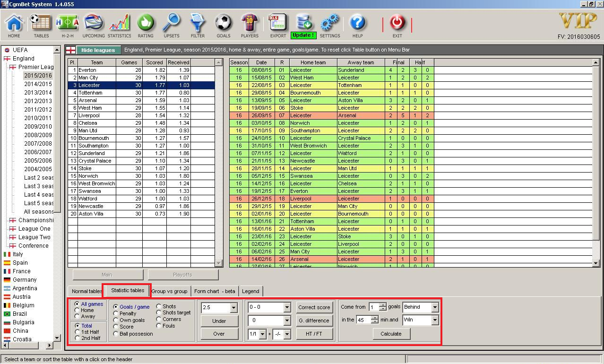
Task: Select the Corners radio button
Action: point(159,319)
